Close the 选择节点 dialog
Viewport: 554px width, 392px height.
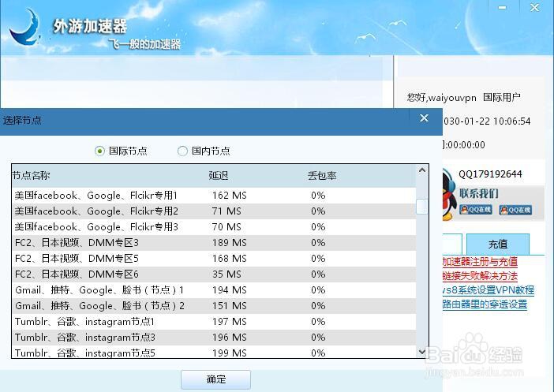424,118
